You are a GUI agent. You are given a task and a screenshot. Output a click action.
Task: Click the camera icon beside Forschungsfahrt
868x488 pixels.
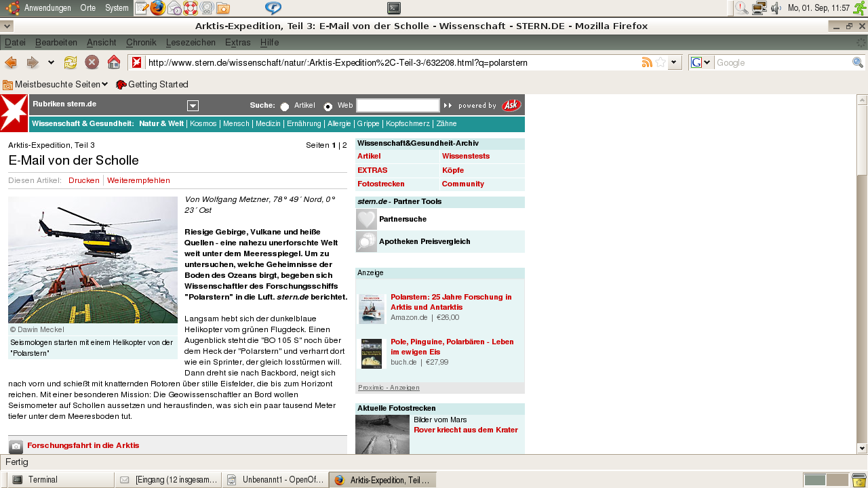[16, 447]
